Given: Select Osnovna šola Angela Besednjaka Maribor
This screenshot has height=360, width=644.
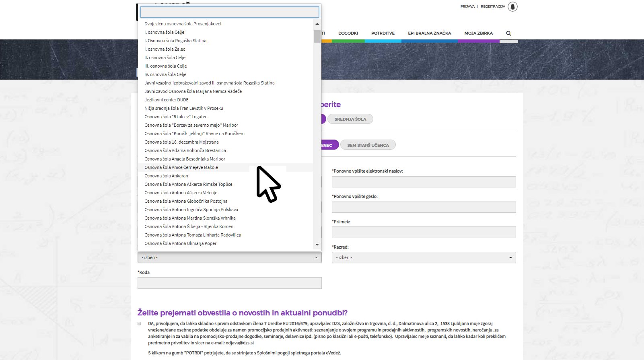Looking at the screenshot, I should (225, 159).
